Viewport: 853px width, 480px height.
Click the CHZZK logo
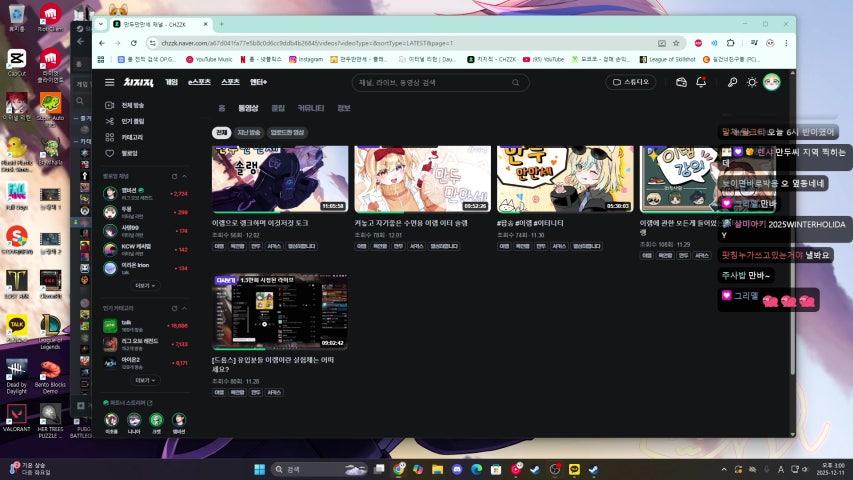pos(138,82)
